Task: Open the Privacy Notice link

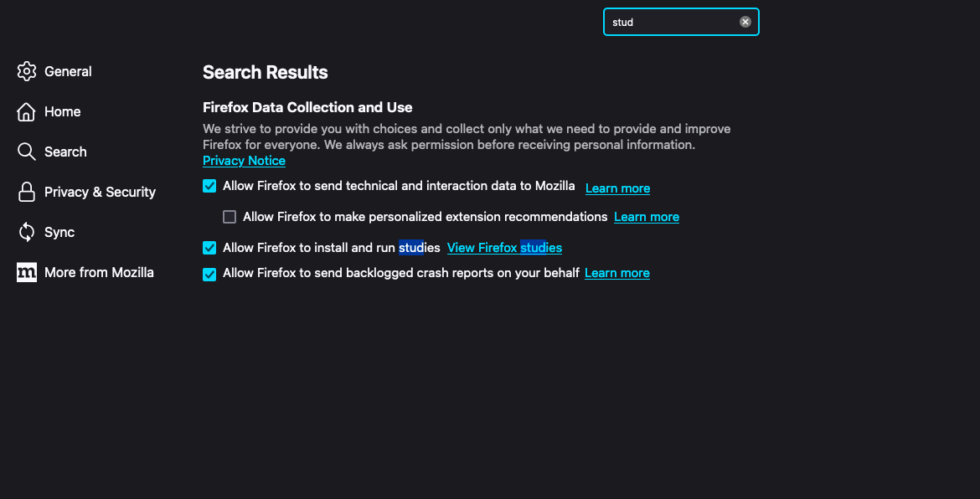Action: (244, 161)
